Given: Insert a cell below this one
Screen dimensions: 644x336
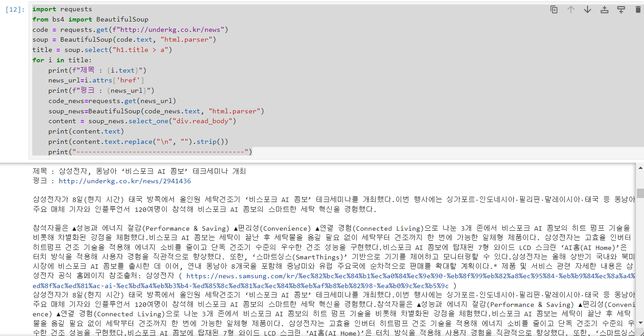Looking at the screenshot, I should pos(621,9).
